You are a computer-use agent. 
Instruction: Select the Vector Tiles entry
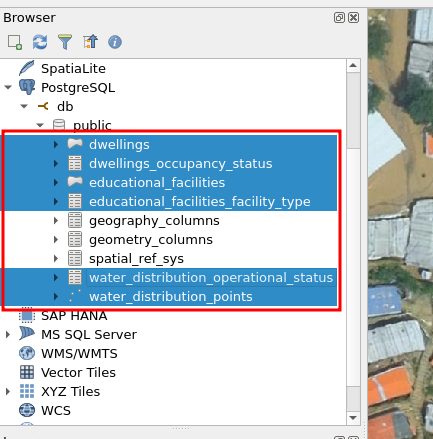pos(78,372)
